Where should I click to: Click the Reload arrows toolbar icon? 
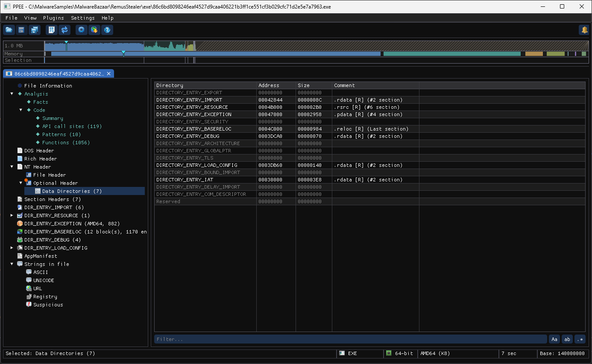[64, 30]
